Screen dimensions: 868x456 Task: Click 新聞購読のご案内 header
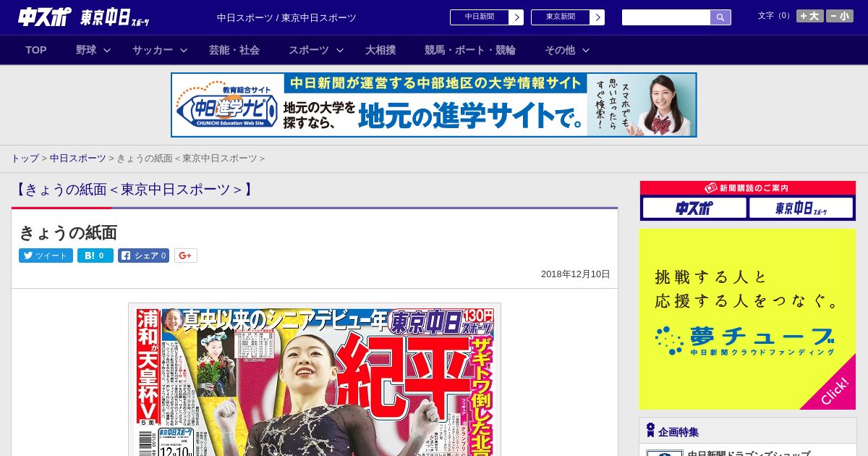748,188
